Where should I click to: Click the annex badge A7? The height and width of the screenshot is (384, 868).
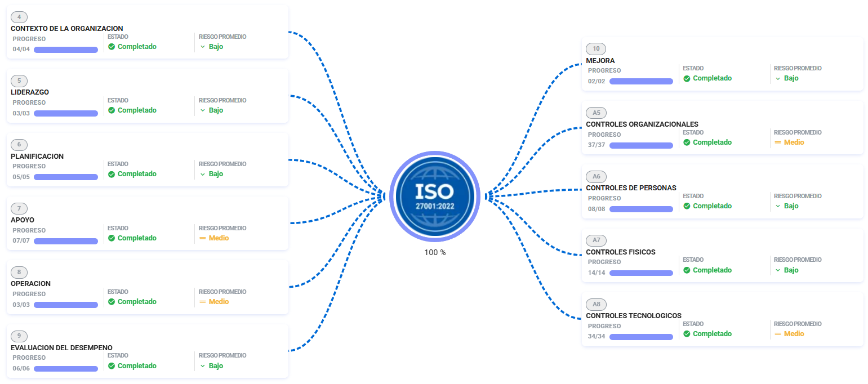(596, 240)
